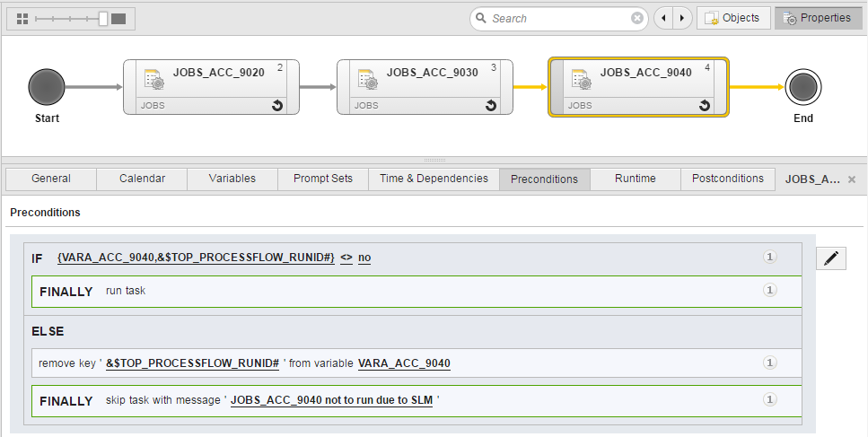868x437 pixels.
Task: Select the End node in the workflow
Action: (802, 87)
